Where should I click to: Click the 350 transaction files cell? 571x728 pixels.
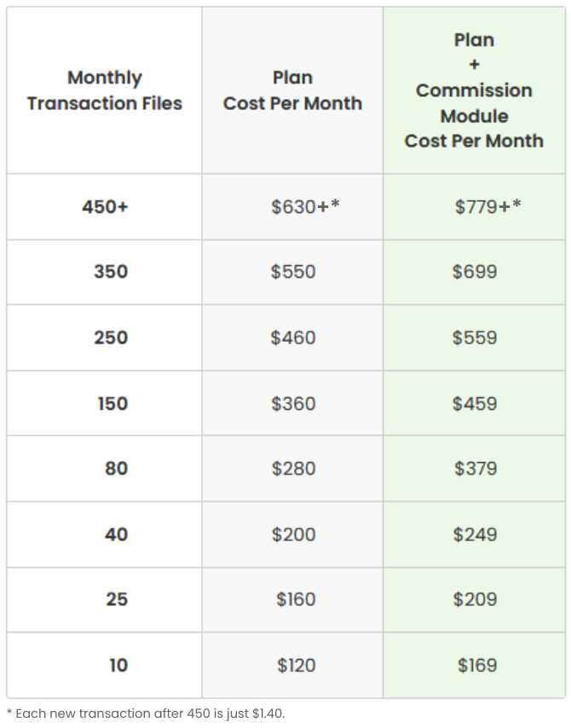pyautogui.click(x=111, y=272)
